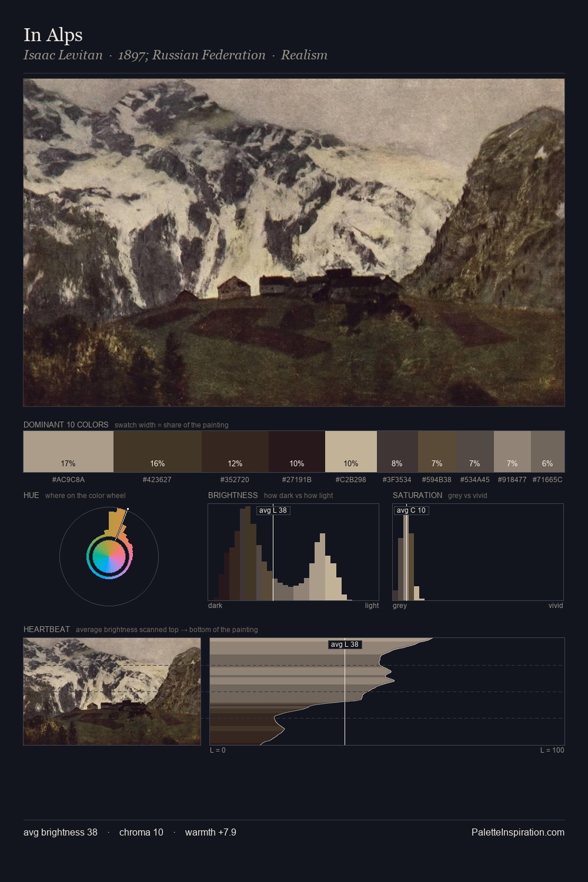Viewport: 588px width, 882px height.
Task: Click the 'HEARTBEAT' section heading
Action: click(46, 629)
